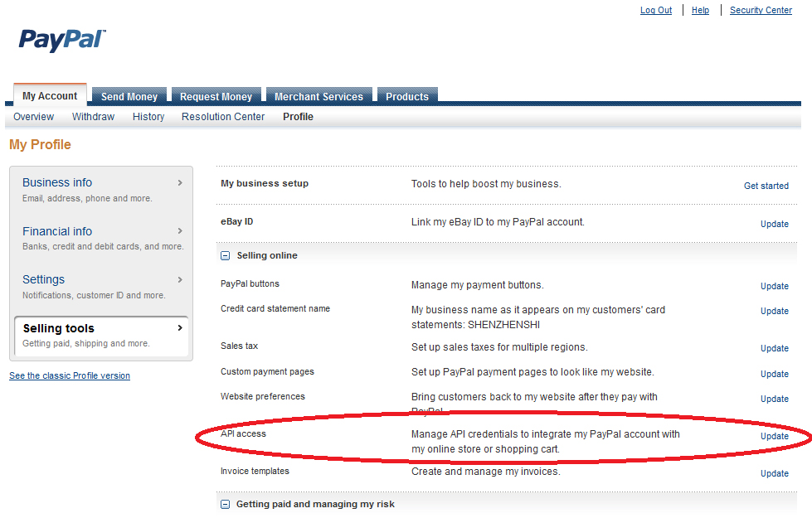Collapse Getting paid and managing my risk
Viewport: 812px width, 518px height.
(x=226, y=504)
